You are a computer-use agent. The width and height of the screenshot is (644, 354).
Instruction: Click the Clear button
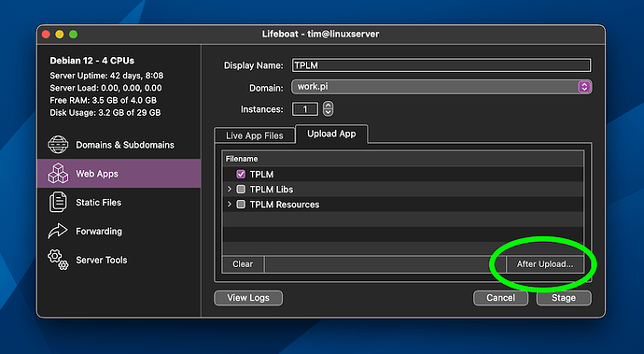tap(243, 264)
